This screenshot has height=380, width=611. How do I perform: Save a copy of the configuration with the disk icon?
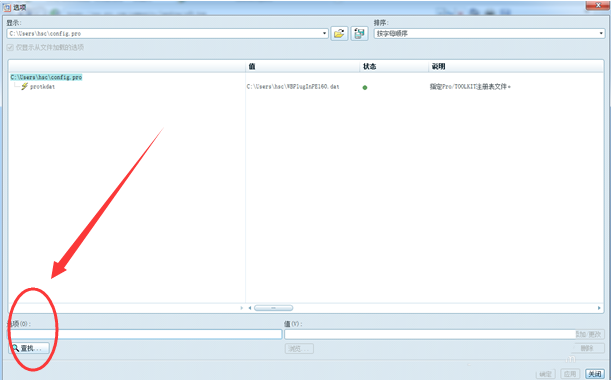tap(359, 34)
